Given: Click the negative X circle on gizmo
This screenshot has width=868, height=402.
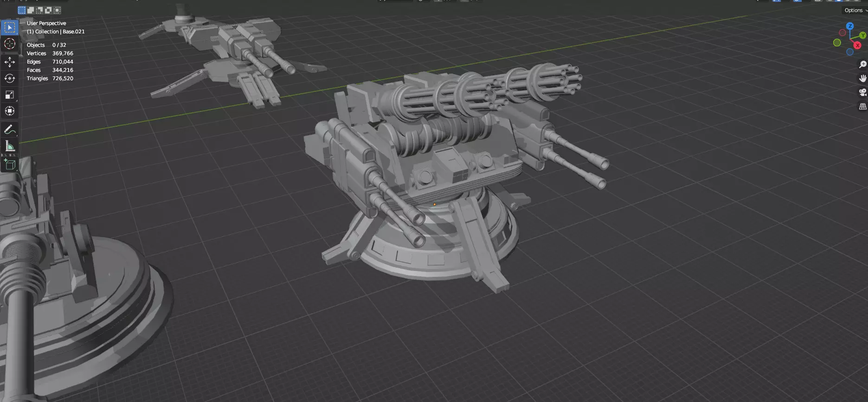Looking at the screenshot, I should (x=842, y=33).
